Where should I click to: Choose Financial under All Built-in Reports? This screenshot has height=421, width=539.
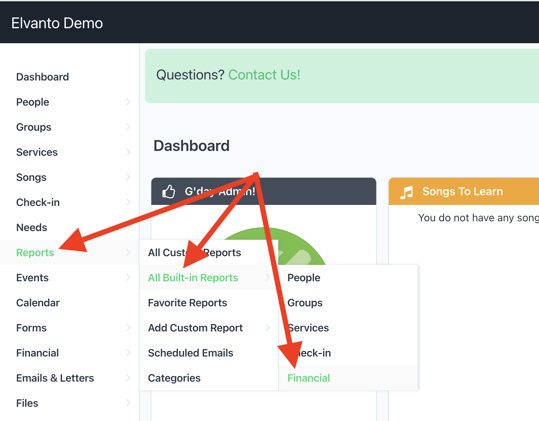click(x=349, y=378)
